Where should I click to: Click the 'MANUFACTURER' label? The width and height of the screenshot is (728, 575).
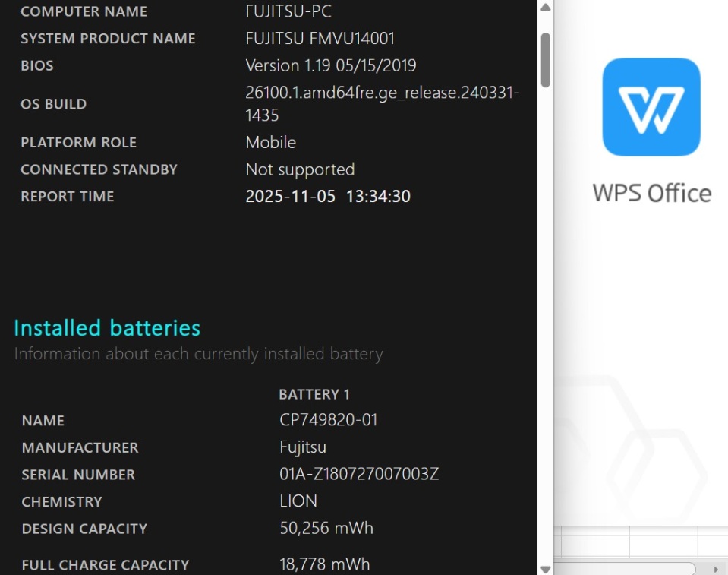click(80, 447)
